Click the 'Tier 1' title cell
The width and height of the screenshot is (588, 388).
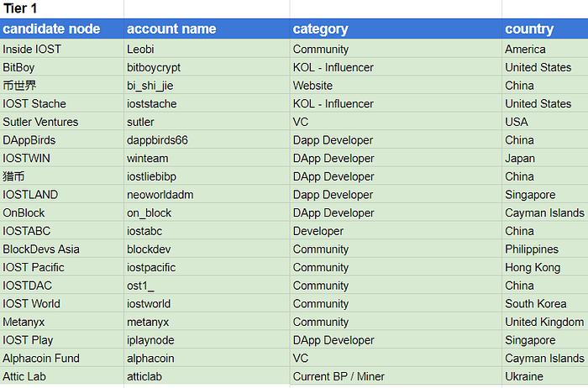tap(62, 8)
